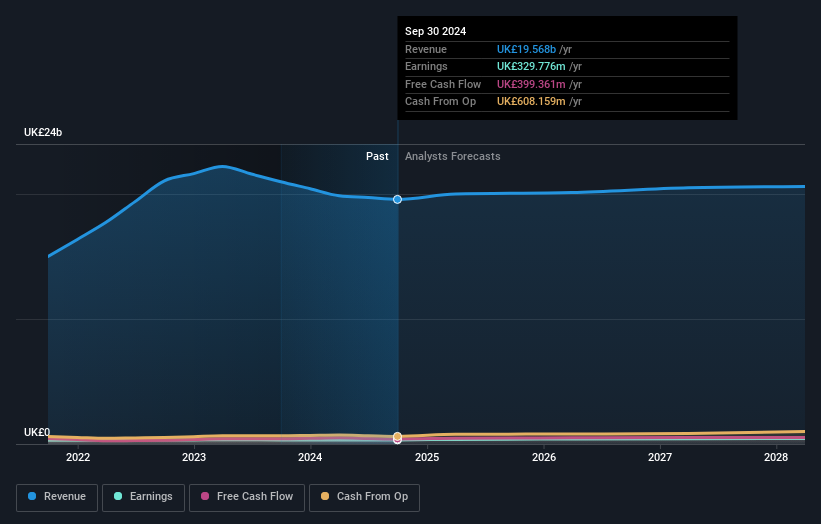
Task: Click the UK£19.568b revenue value
Action: (x=526, y=49)
